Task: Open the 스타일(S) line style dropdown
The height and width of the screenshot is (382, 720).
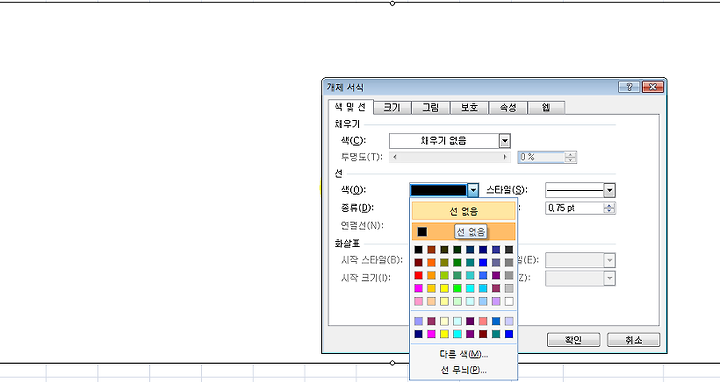Action: coord(580,190)
